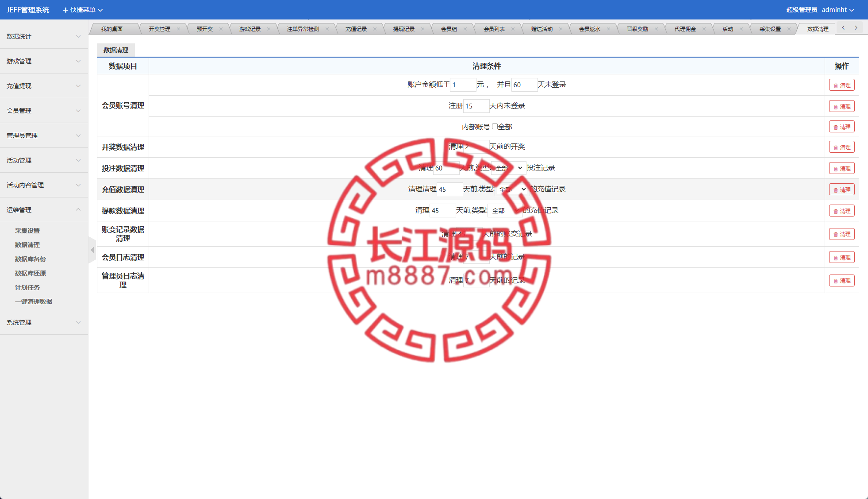868x499 pixels.
Task: Switch to the 会员列表 tab
Action: pyautogui.click(x=494, y=29)
